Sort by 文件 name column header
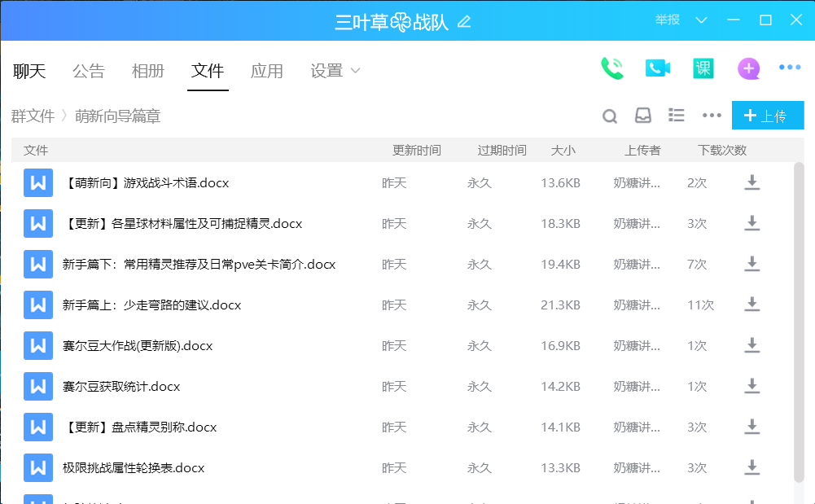This screenshot has height=504, width=815. click(36, 150)
